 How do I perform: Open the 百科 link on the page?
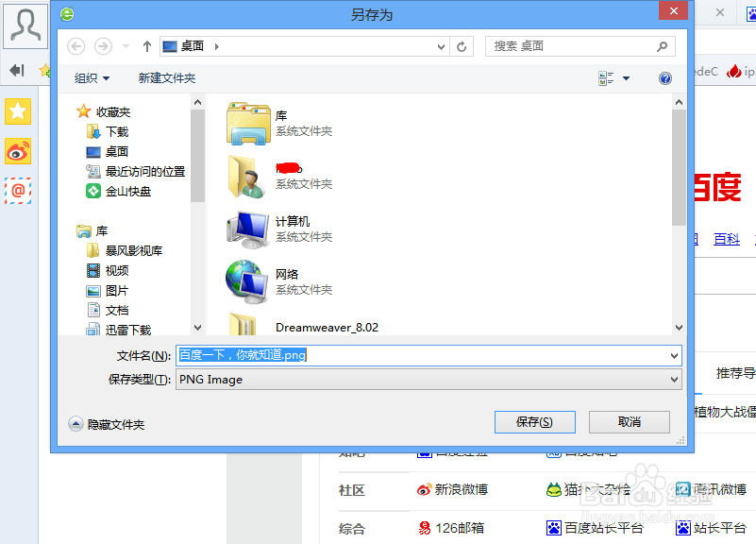(x=726, y=239)
